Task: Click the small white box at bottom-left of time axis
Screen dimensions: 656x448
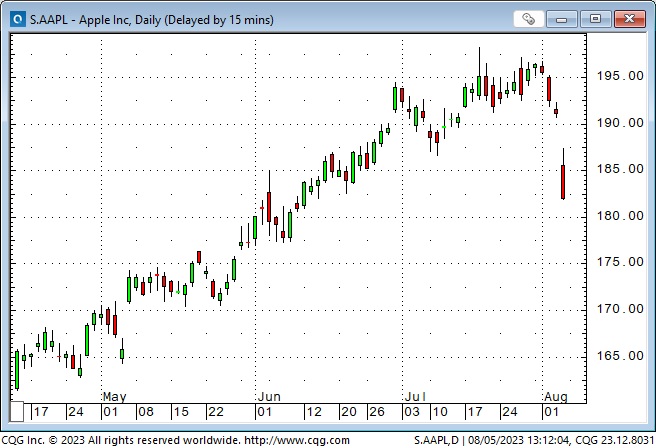Action: point(17,412)
